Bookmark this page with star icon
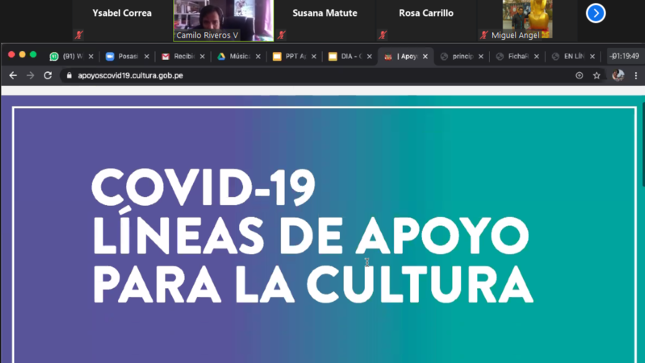The width and height of the screenshot is (645, 363). point(596,75)
